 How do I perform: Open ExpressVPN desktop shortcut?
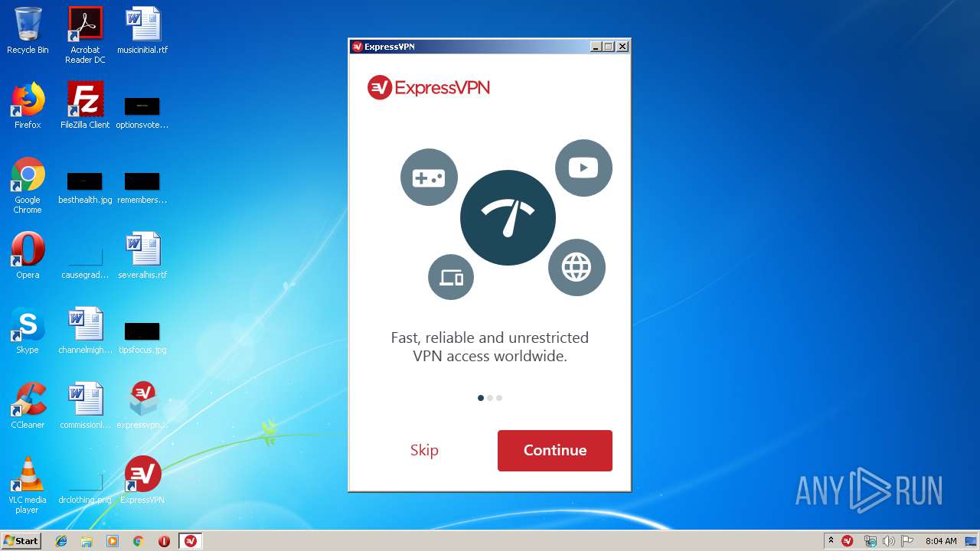(142, 481)
